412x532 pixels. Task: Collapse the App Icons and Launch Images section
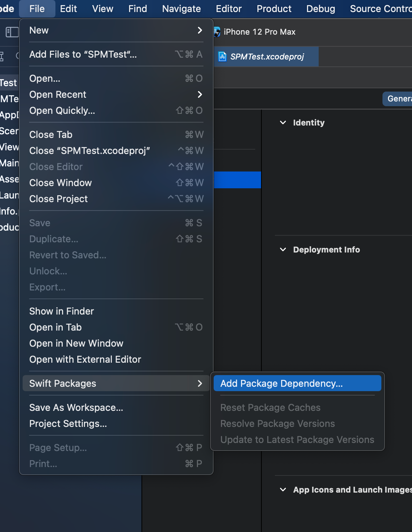coord(283,490)
